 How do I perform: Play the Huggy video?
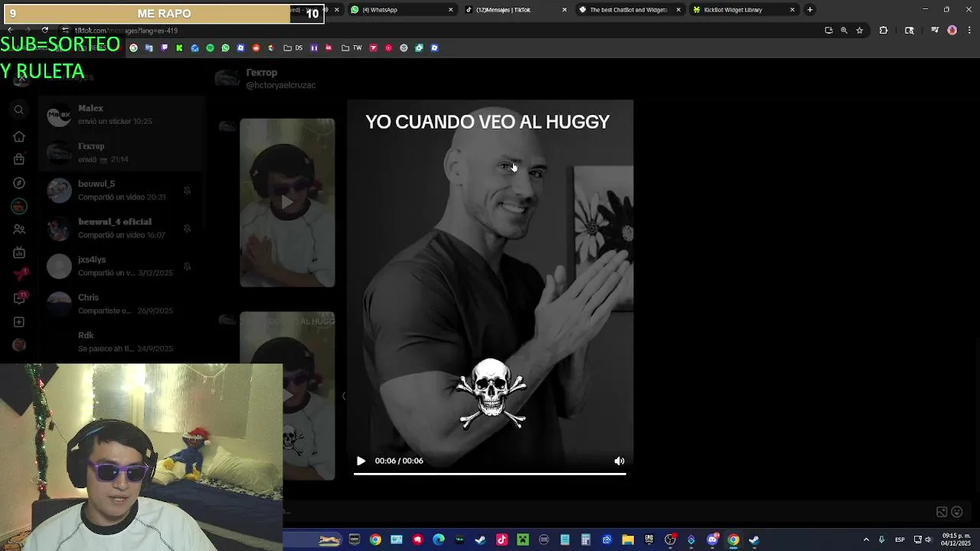pos(361,461)
